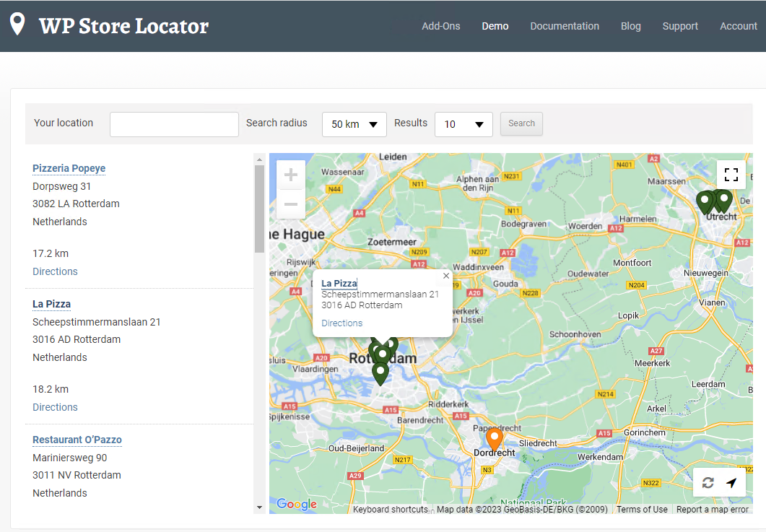Open the Search radius 50 km dropdown

coord(354,124)
